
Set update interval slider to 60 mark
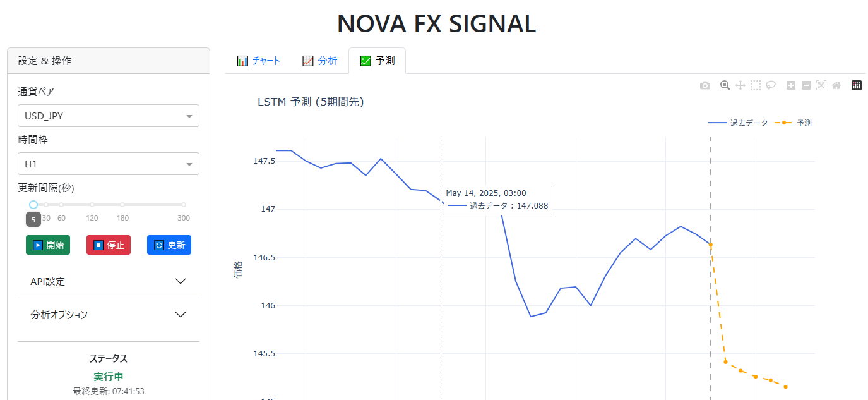pos(61,205)
